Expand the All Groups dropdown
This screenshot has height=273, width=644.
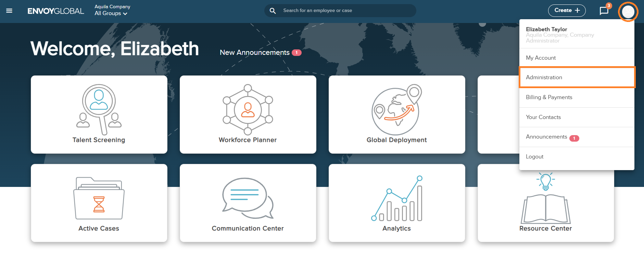pyautogui.click(x=111, y=13)
